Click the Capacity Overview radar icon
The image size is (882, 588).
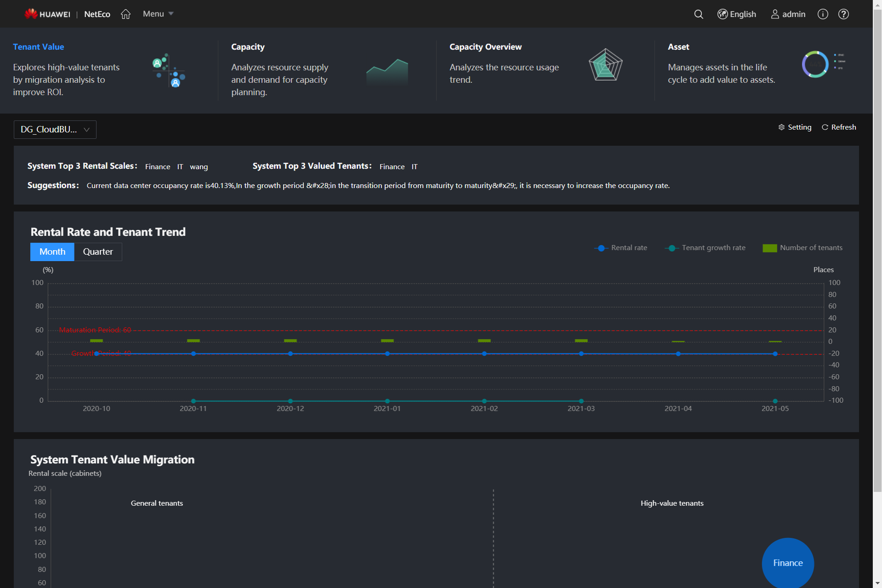point(605,65)
